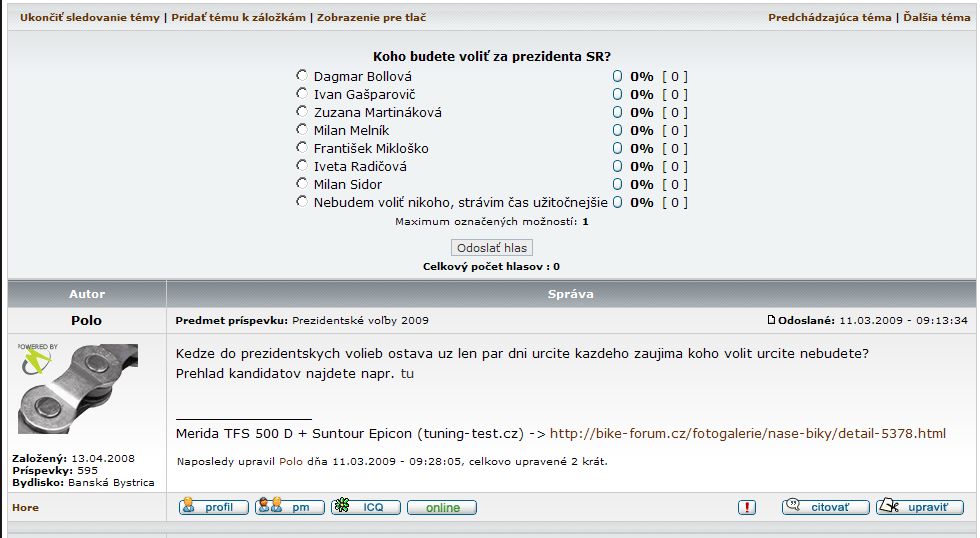Viewport: 980px width, 538px height.
Task: Open the bike-forum.cz signature link
Action: [747, 433]
